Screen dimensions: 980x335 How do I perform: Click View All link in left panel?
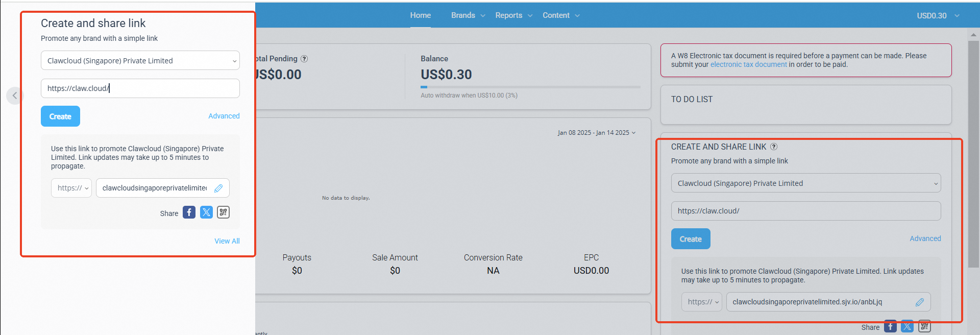click(x=227, y=241)
